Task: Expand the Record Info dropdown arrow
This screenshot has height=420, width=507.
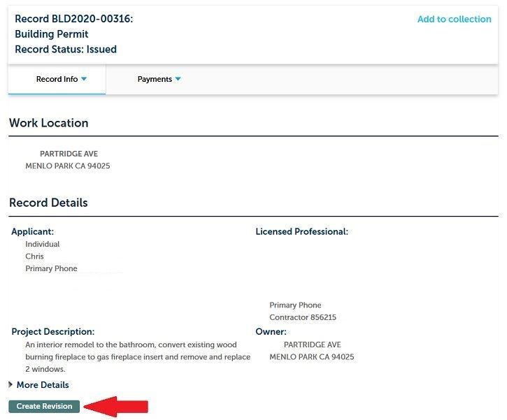Action: pos(84,79)
